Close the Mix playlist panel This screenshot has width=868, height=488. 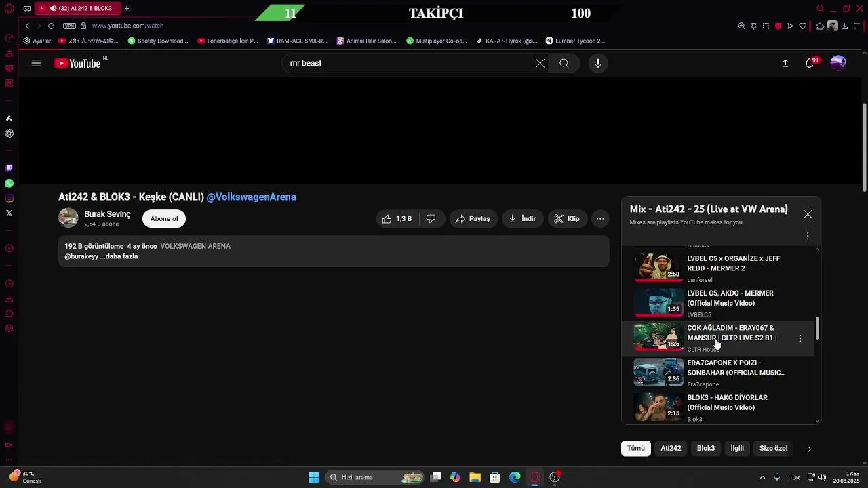point(808,214)
